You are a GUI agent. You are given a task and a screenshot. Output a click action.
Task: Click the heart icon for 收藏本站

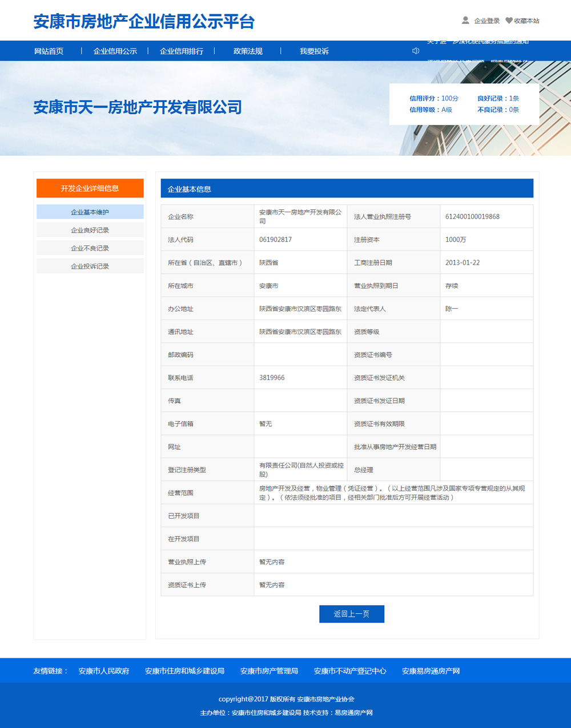509,21
